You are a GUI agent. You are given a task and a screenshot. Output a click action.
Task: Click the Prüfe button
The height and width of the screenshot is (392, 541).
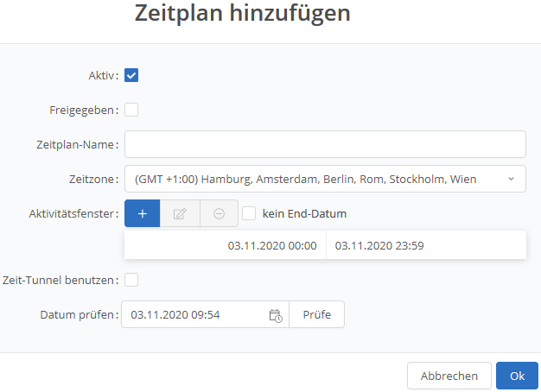316,315
